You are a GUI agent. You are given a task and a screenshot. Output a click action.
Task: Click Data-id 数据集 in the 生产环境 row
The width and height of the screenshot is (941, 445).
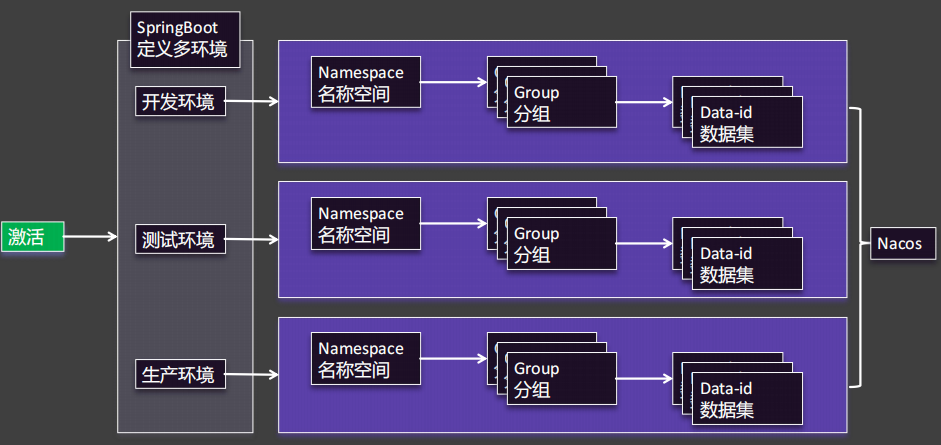pyautogui.click(x=747, y=398)
